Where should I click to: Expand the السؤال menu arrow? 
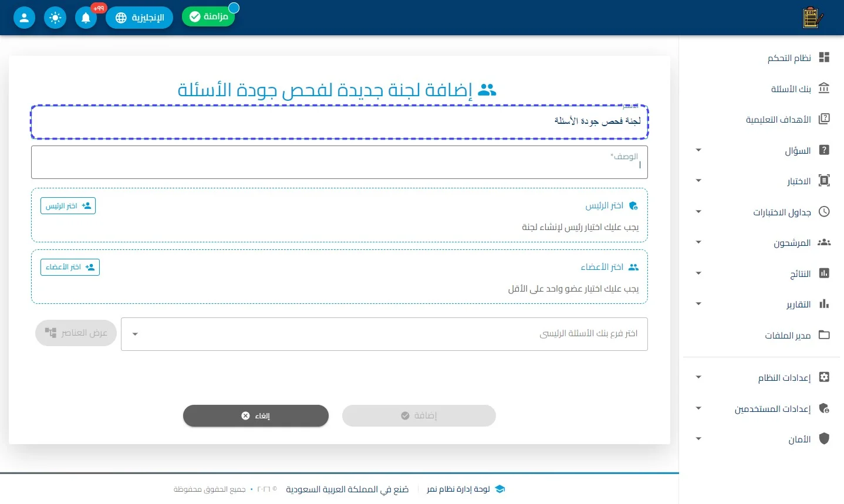698,150
